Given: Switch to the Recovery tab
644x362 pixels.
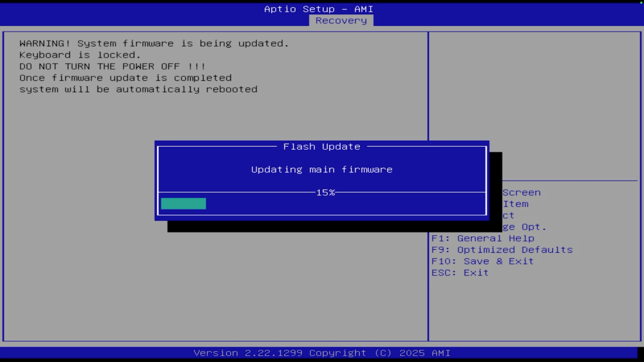Looking at the screenshot, I should point(340,20).
